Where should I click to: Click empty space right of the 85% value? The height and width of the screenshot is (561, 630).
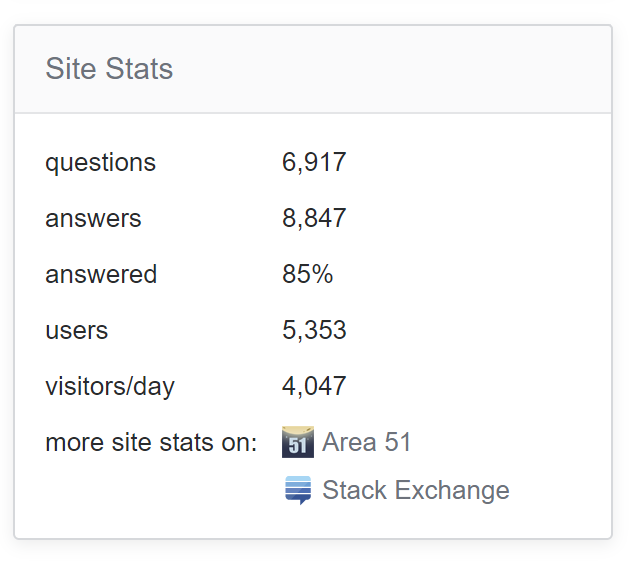pos(470,274)
